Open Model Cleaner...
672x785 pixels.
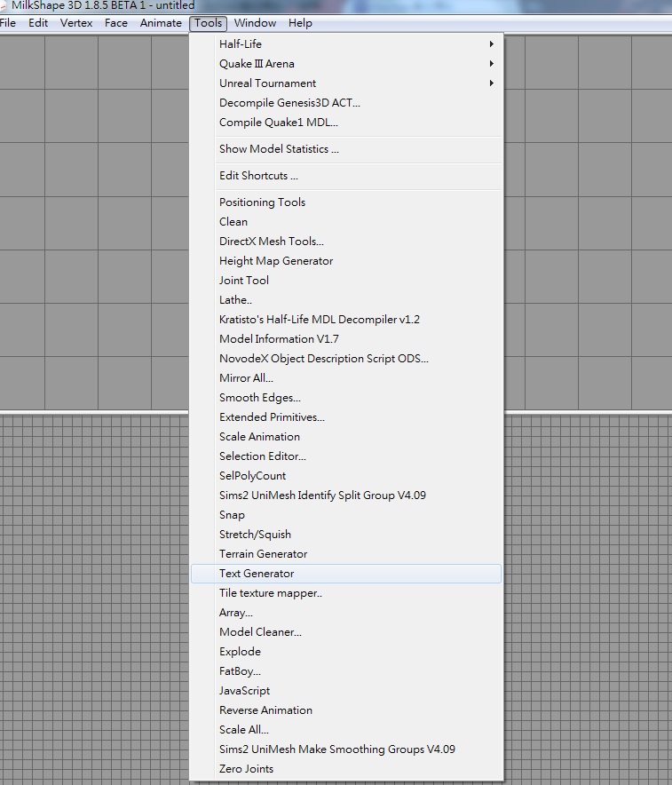[x=345, y=631]
